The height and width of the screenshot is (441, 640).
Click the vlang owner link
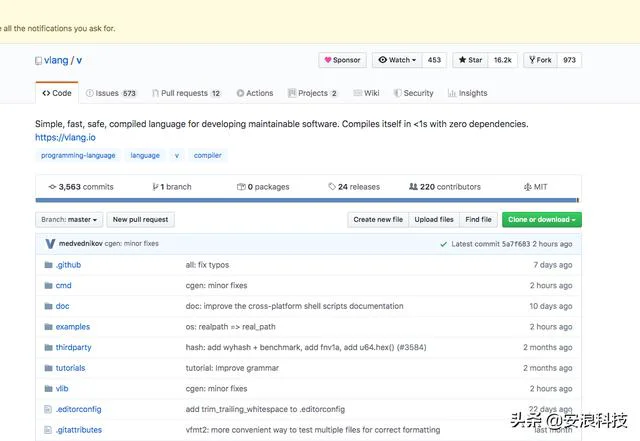(56, 60)
